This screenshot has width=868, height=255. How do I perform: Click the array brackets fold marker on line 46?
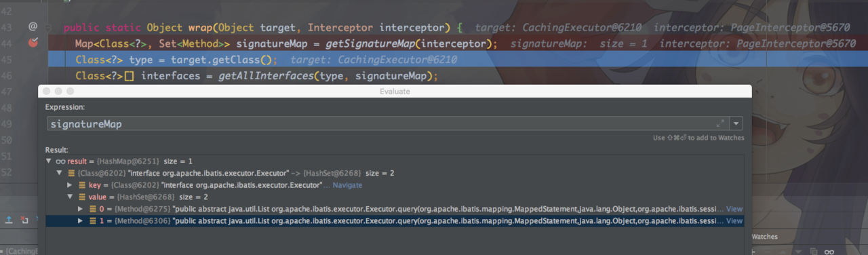coord(129,76)
